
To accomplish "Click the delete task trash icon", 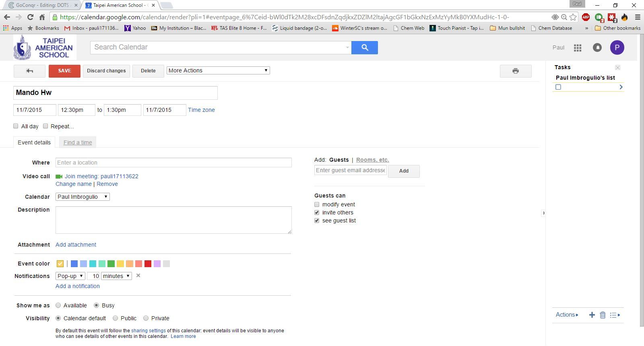I will click(x=603, y=315).
